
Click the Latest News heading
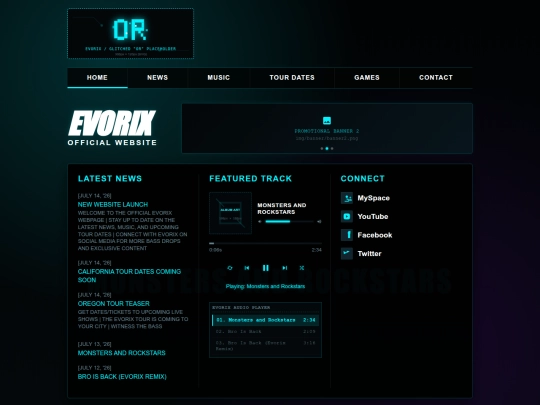point(110,178)
